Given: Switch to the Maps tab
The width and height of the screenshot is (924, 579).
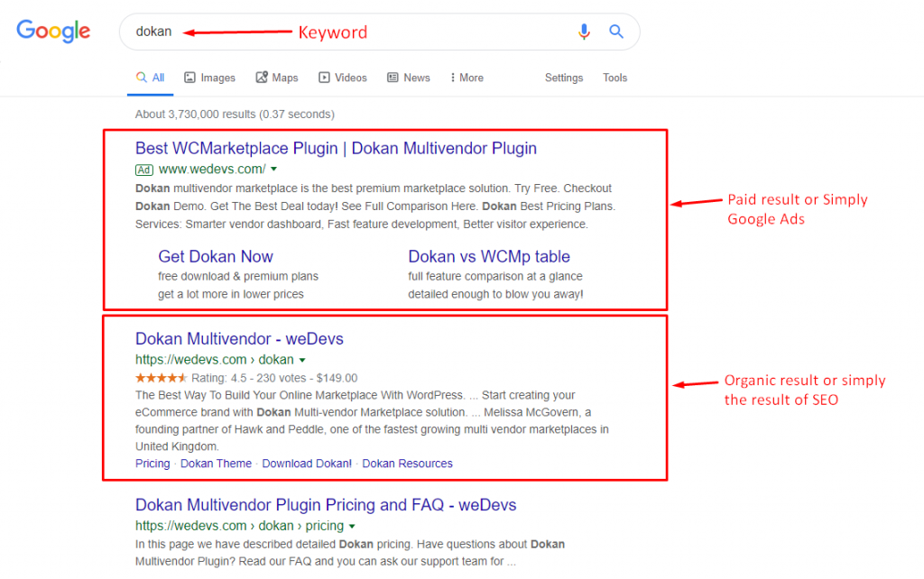Looking at the screenshot, I should pos(277,78).
